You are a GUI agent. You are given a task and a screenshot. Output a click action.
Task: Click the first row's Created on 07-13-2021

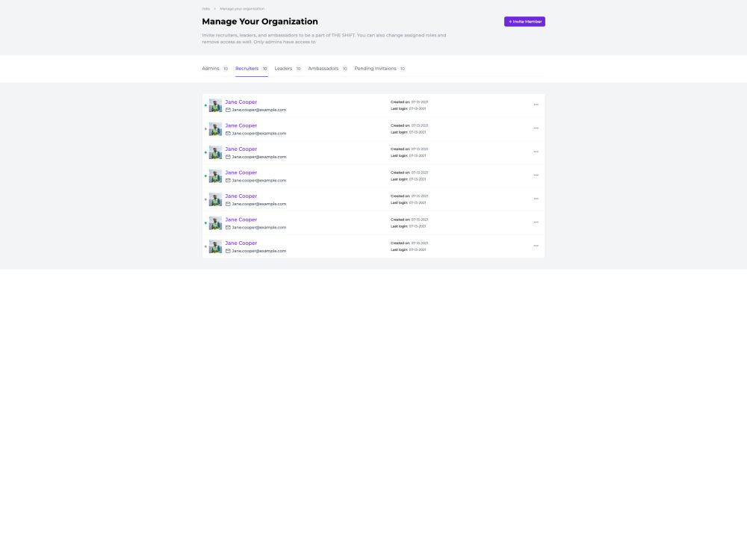pyautogui.click(x=409, y=102)
